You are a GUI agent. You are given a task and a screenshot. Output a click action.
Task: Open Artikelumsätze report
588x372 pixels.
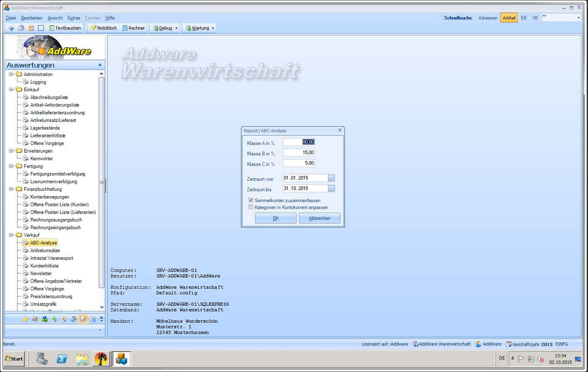(45, 250)
